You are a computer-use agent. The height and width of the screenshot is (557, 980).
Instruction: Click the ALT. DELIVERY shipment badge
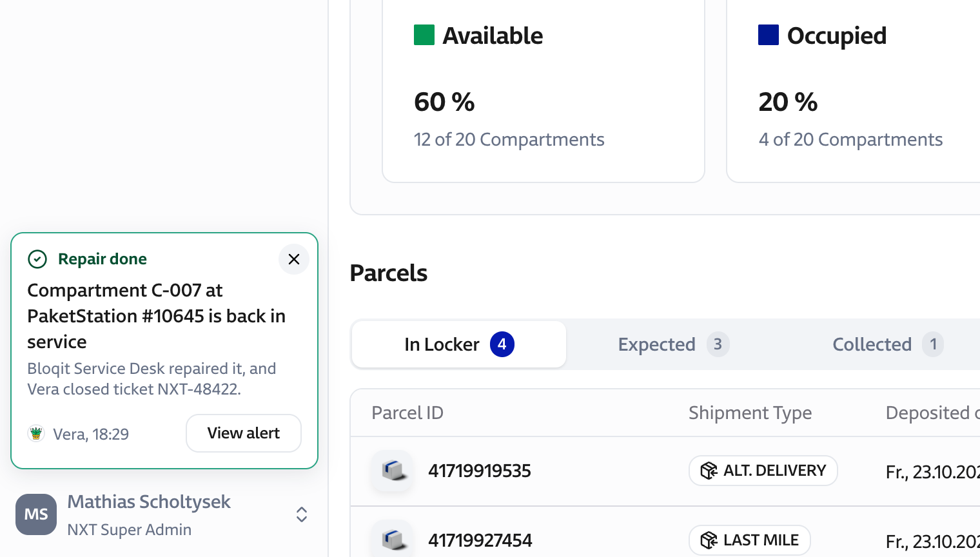click(763, 471)
